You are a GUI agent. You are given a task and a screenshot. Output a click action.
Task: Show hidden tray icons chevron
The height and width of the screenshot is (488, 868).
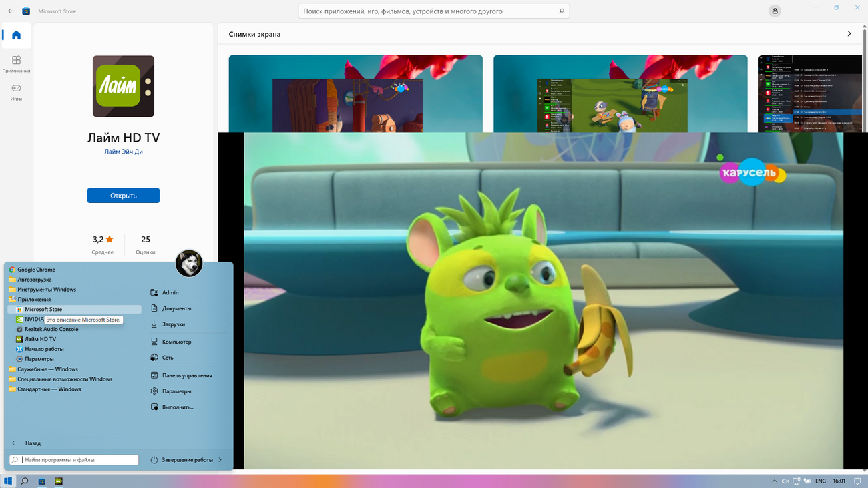775,481
